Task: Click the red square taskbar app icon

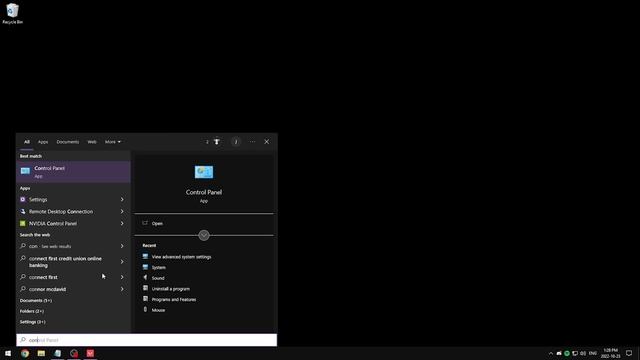Action: coord(90,353)
